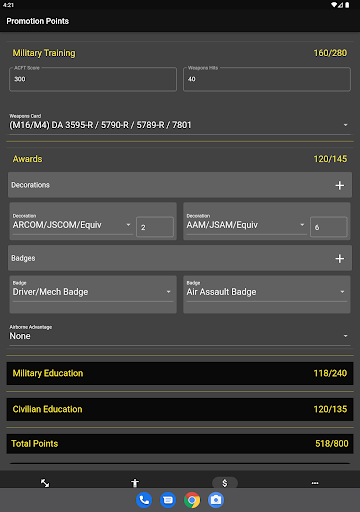This screenshot has height=512, width=360.
Task: Open the Airborne Advantage dropdown
Action: (x=180, y=335)
